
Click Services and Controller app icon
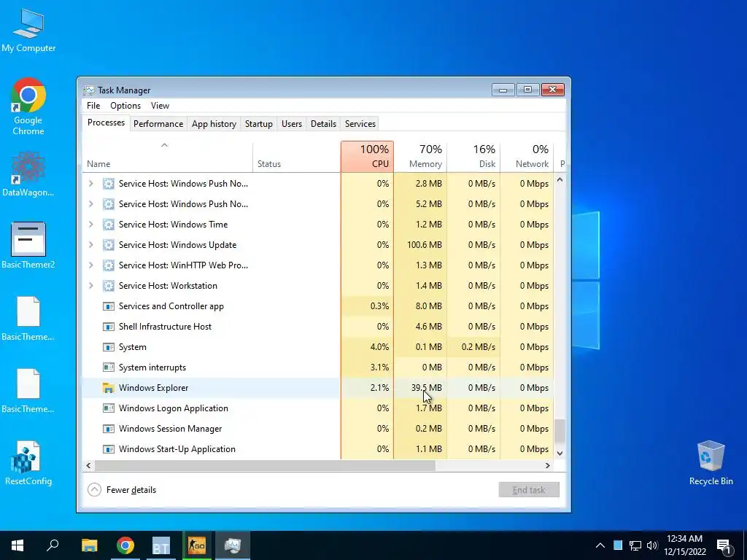(x=109, y=306)
